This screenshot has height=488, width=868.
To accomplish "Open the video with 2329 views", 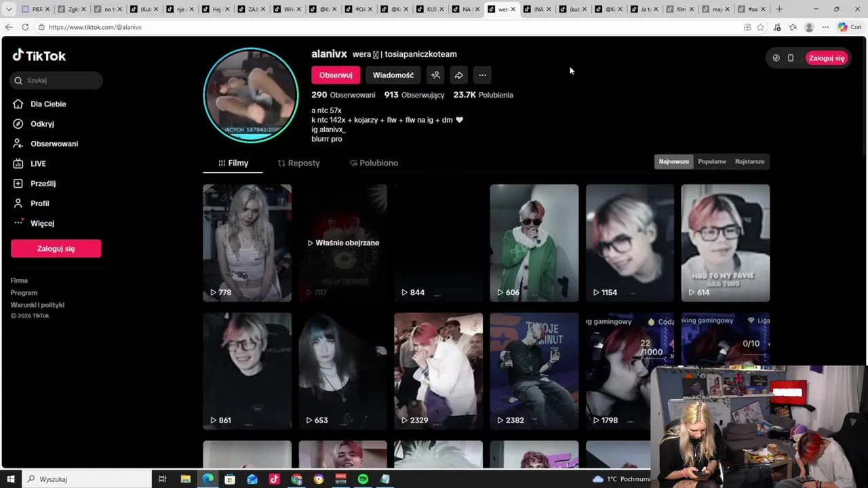I will click(438, 371).
